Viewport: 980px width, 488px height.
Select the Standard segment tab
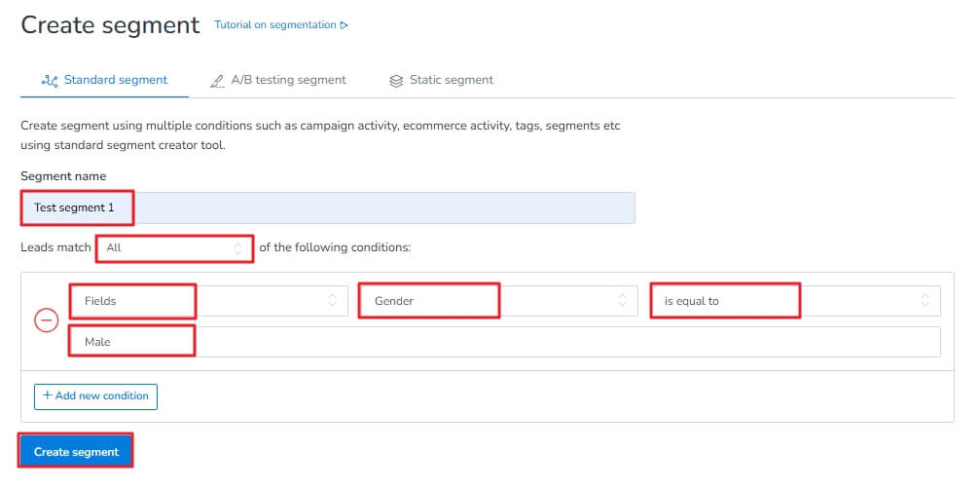point(115,80)
